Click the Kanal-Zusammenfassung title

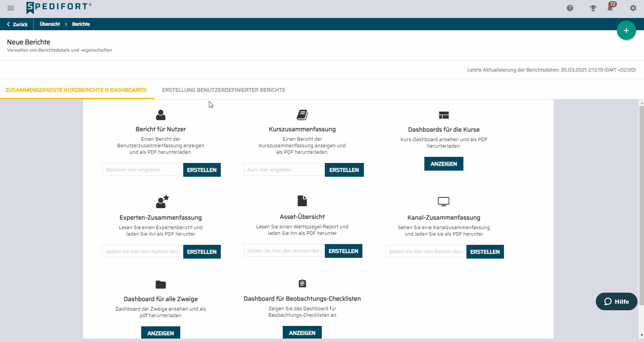tap(444, 218)
